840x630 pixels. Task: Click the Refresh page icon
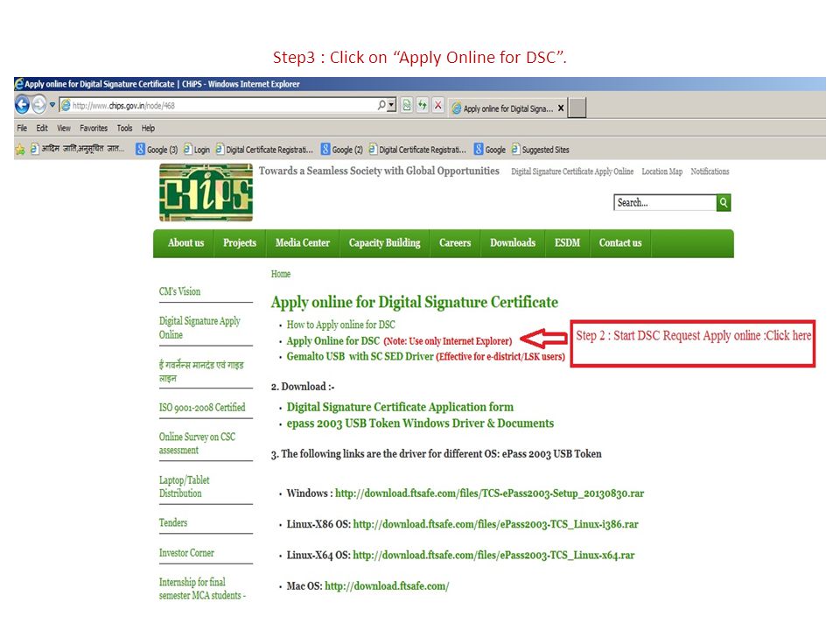[x=422, y=105]
